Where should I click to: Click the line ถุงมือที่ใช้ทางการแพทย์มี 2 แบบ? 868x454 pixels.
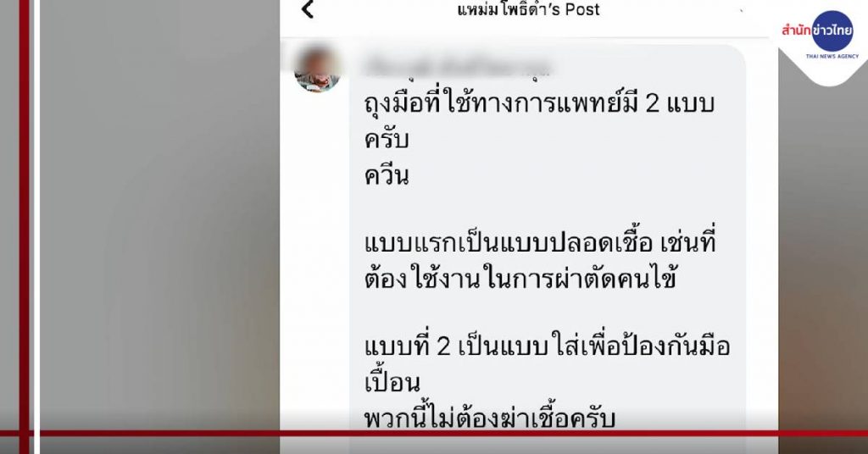(x=539, y=103)
